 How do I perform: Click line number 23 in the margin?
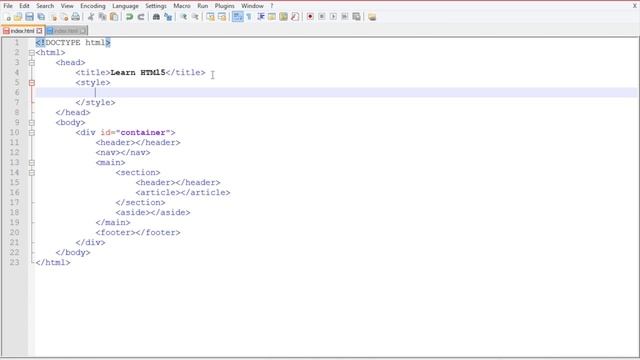click(14, 262)
